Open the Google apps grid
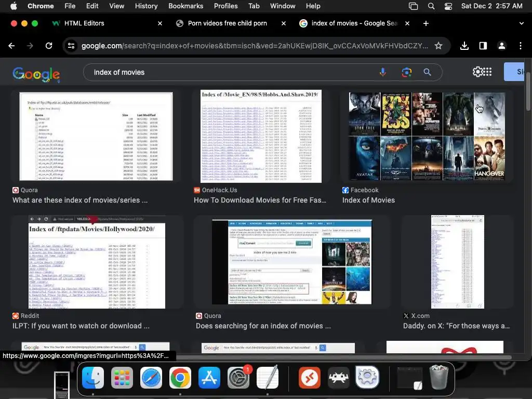This screenshot has width=532, height=399. [487, 72]
